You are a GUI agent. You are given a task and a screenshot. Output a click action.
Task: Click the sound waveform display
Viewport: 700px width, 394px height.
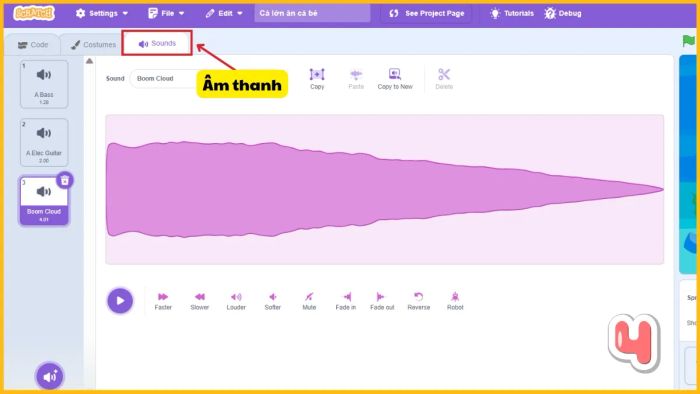tap(384, 190)
